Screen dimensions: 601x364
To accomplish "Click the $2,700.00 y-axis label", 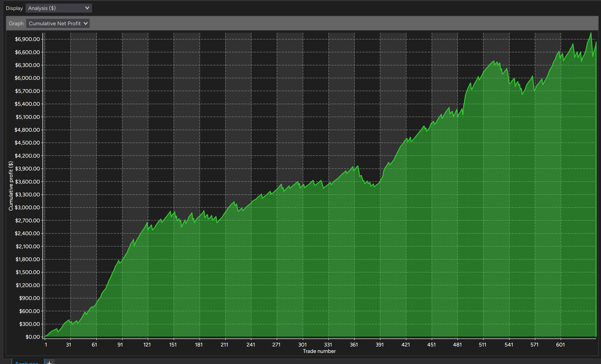I will pyautogui.click(x=27, y=221).
